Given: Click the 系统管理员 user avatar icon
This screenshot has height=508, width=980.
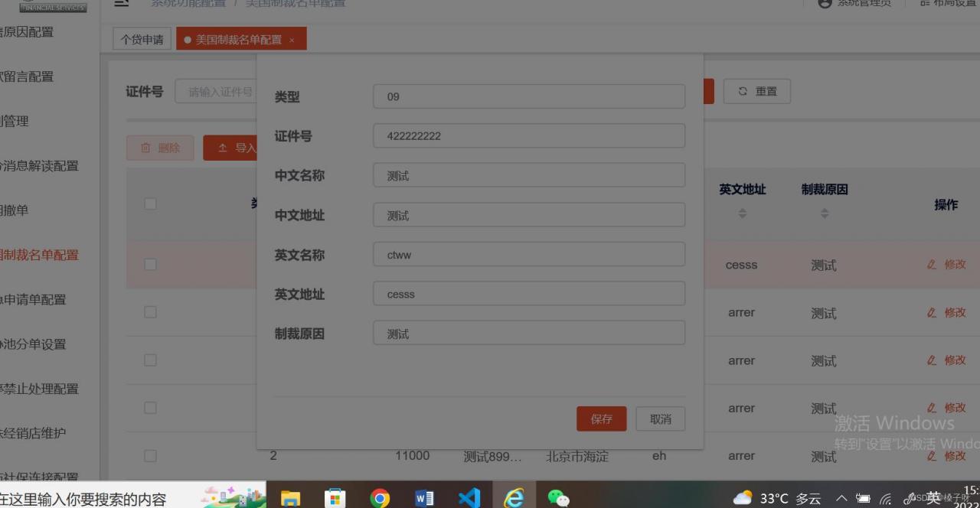Looking at the screenshot, I should (825, 3).
